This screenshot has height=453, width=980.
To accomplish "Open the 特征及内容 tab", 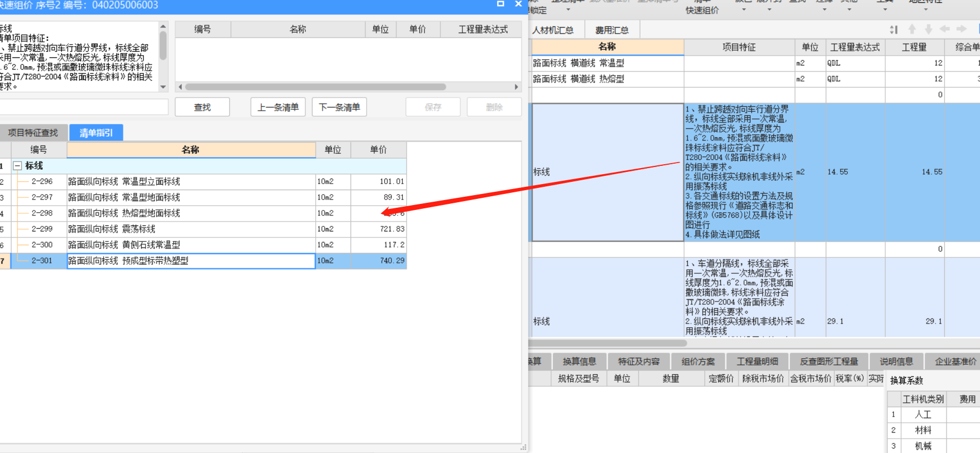I will [639, 362].
